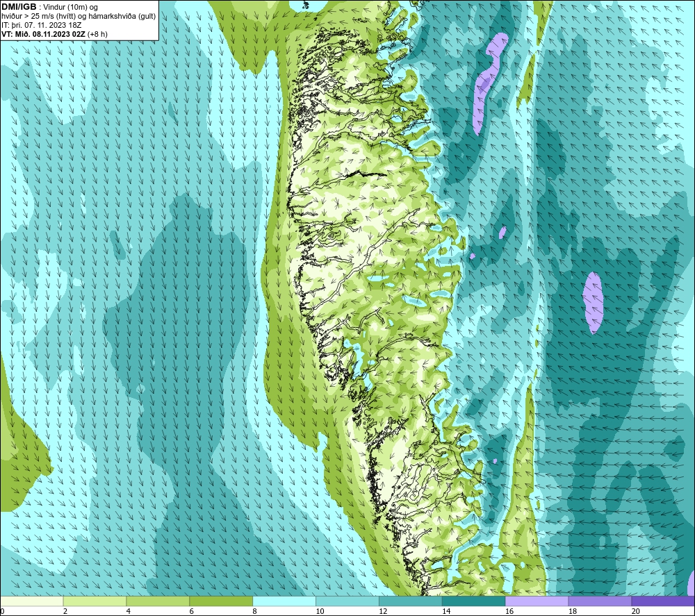Click the 14–16 m/s dark teal legend swatch
This screenshot has width=695, height=616.
[473, 601]
